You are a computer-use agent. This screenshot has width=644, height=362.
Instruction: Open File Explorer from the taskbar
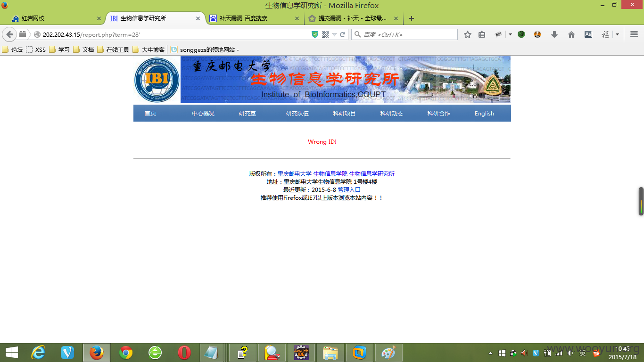click(x=330, y=353)
